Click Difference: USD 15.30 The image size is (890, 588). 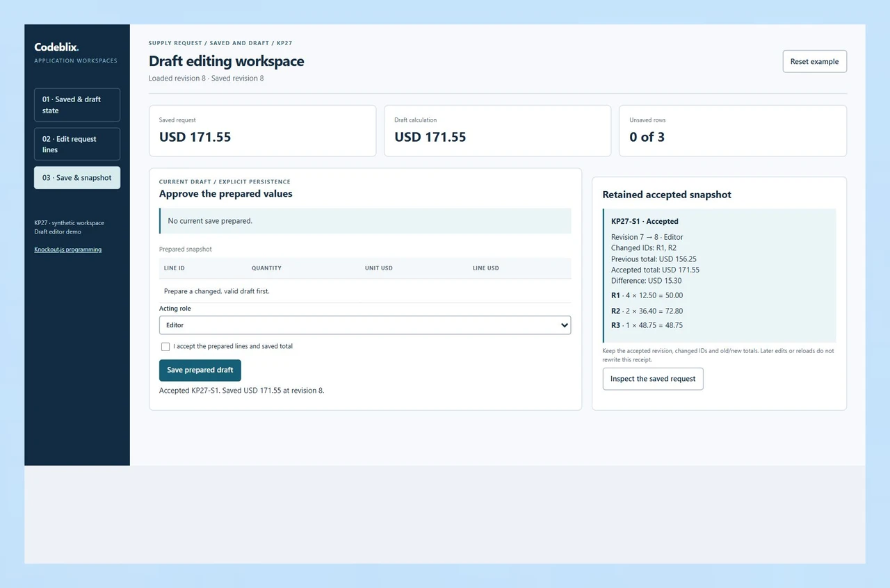[647, 281]
